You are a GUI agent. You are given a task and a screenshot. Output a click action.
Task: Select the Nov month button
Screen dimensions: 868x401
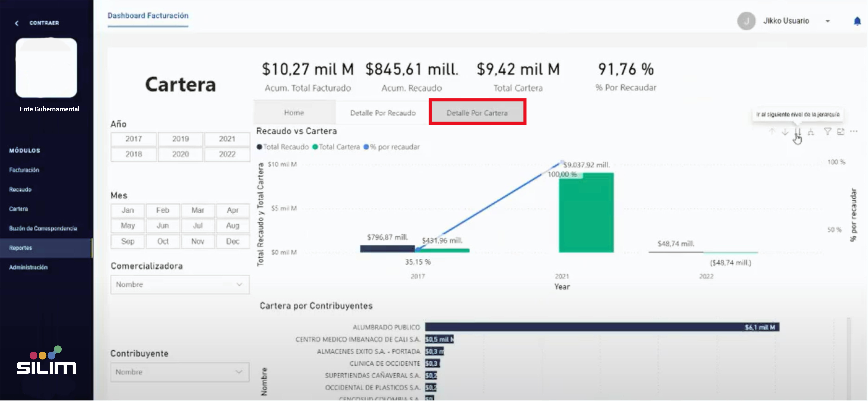pyautogui.click(x=198, y=241)
